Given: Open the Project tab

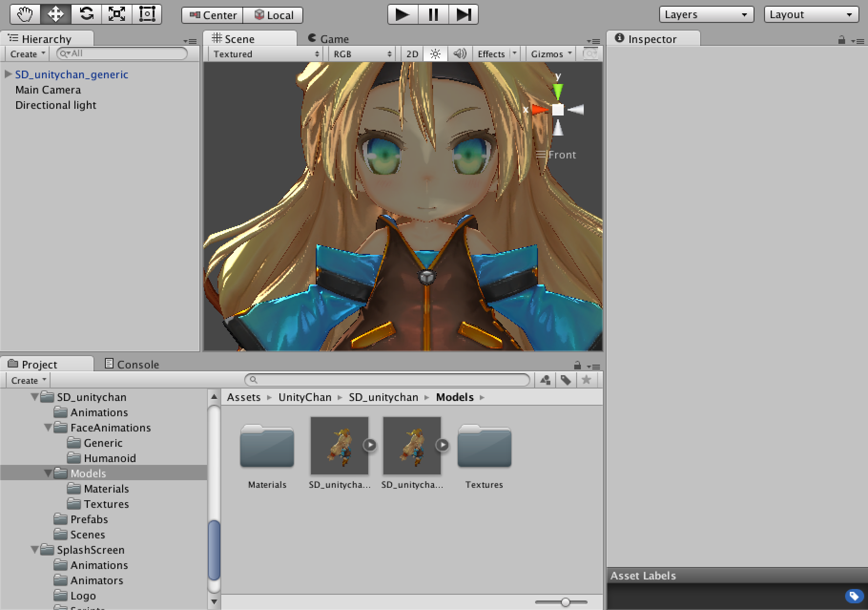Looking at the screenshot, I should click(47, 364).
